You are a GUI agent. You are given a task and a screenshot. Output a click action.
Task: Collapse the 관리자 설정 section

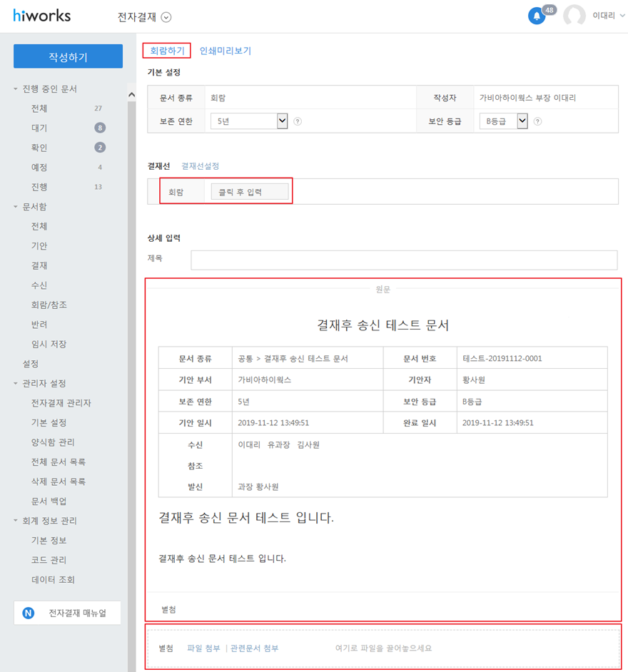click(x=16, y=383)
